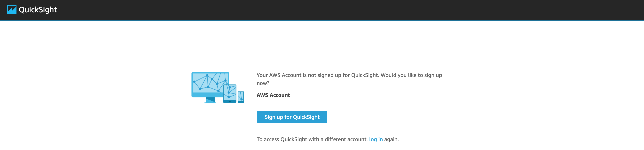Click the smartphone illustration
This screenshot has height=150, width=644.
click(241, 97)
